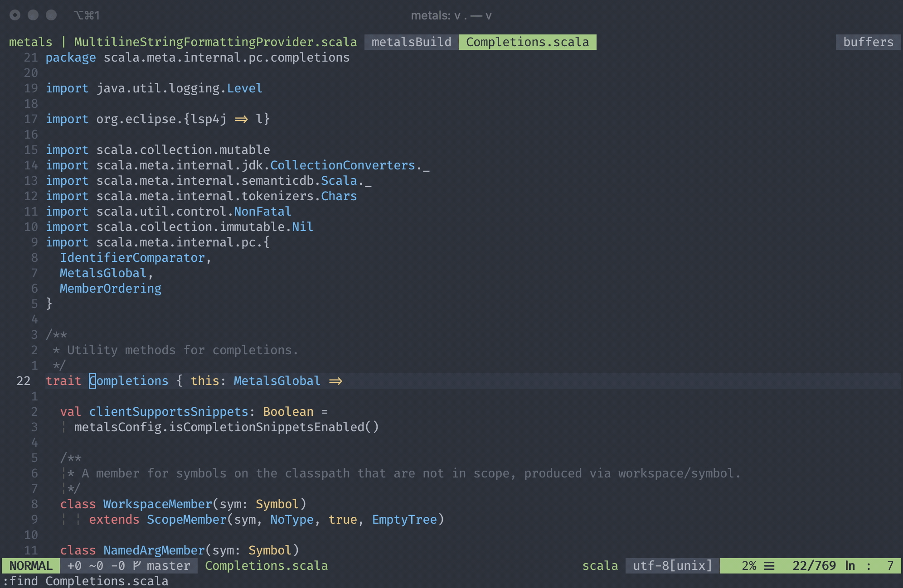Screen dimensions: 903x588
Task: Click the scala filetype label in the status line
Action: [x=600, y=566]
